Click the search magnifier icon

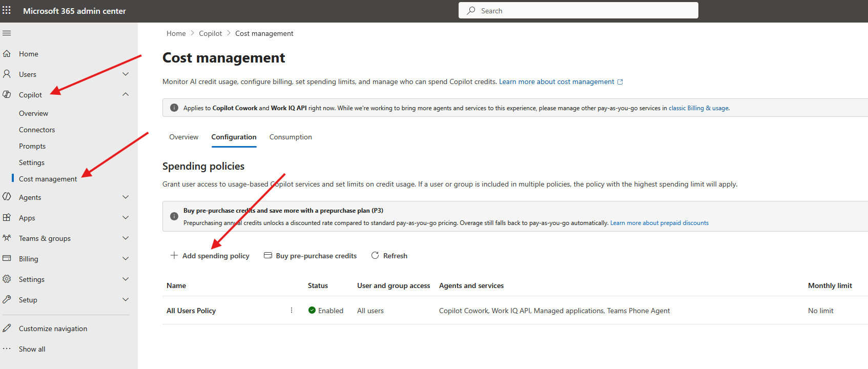click(x=471, y=10)
